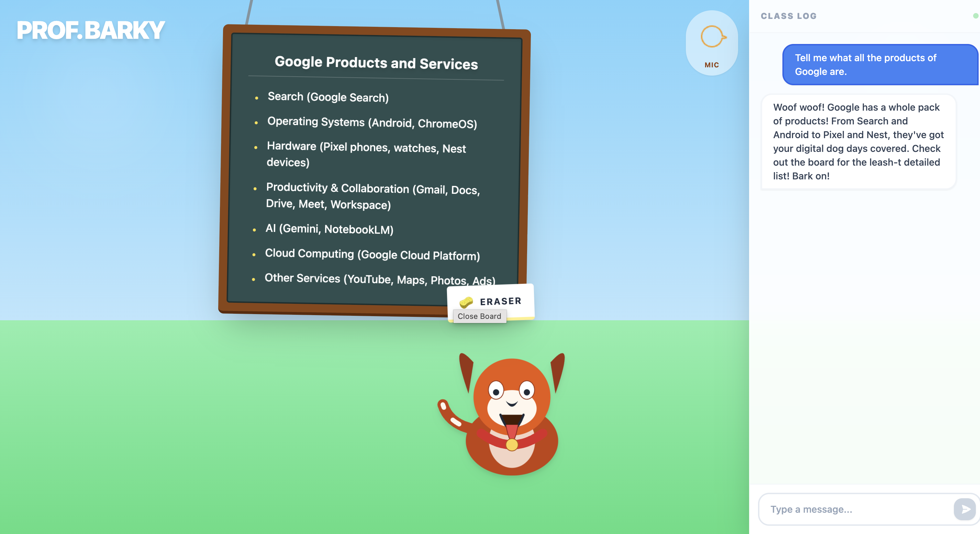Click the send message arrow icon
Screen dimensions: 980x534
(x=965, y=509)
